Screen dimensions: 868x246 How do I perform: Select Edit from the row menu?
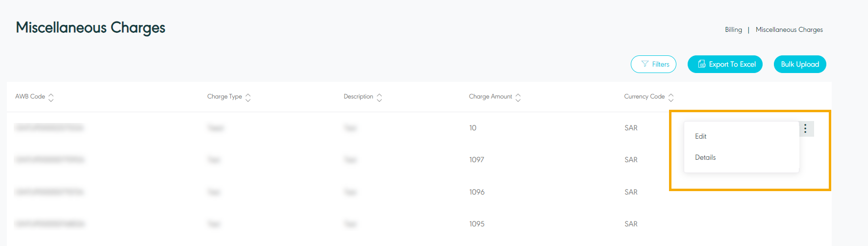(701, 136)
